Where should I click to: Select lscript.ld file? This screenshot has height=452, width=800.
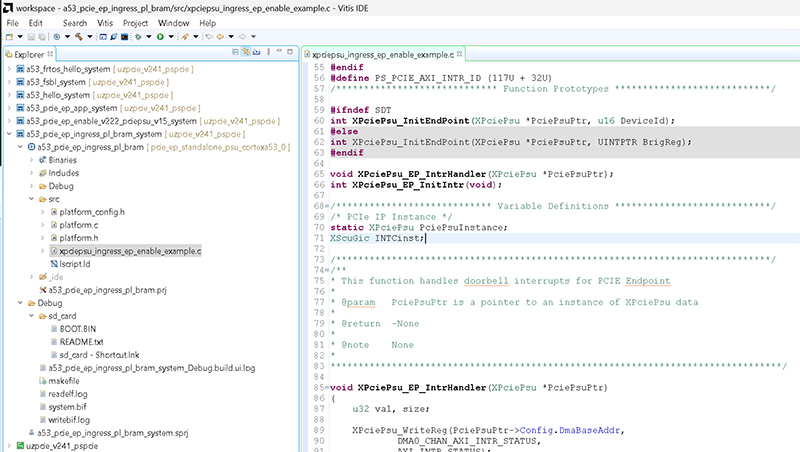tap(74, 264)
